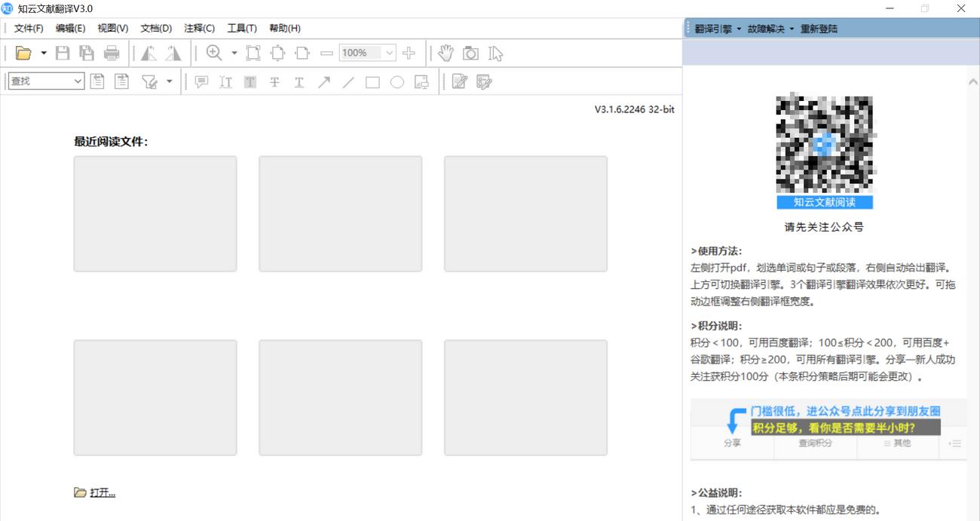Viewport: 980px width, 521px height.
Task: Choose the selection arrow tool
Action: tap(495, 53)
